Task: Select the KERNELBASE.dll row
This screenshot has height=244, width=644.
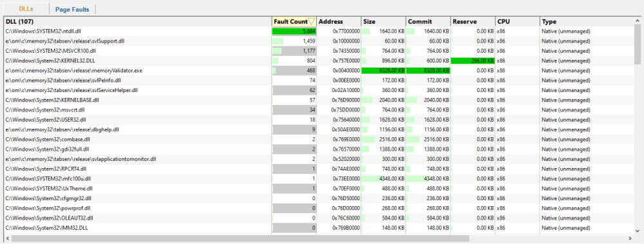Action: click(319, 100)
